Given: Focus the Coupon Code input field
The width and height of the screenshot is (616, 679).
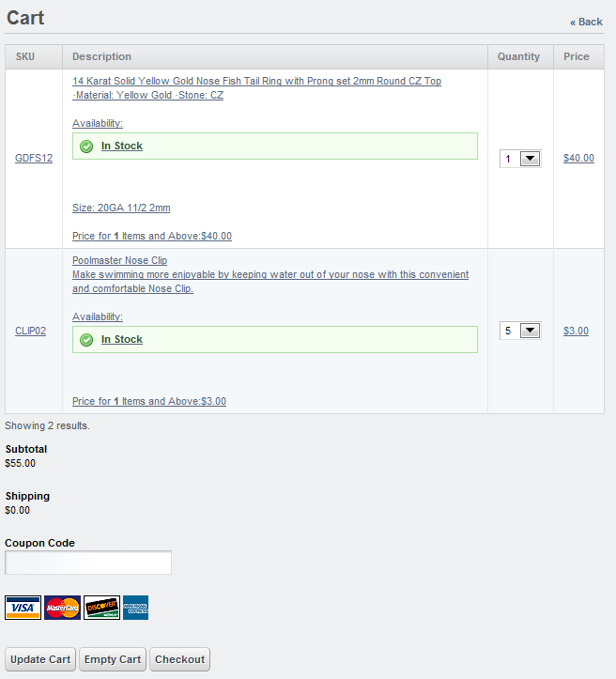Looking at the screenshot, I should click(88, 563).
